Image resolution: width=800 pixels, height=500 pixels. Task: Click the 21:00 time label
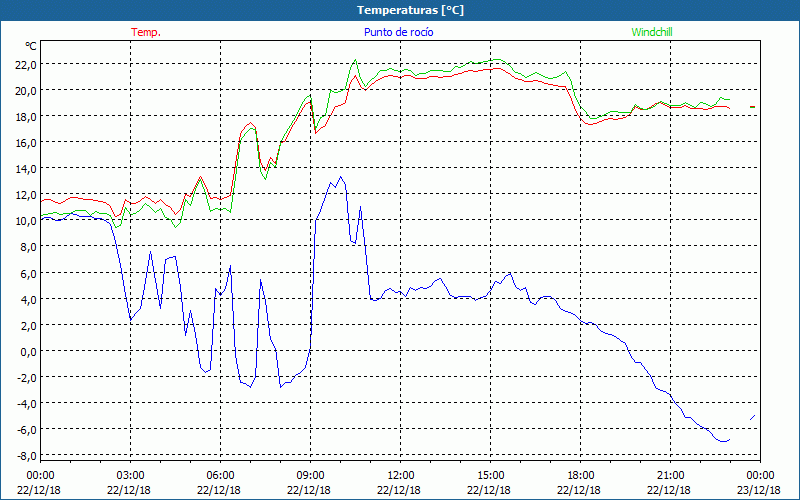click(x=670, y=476)
